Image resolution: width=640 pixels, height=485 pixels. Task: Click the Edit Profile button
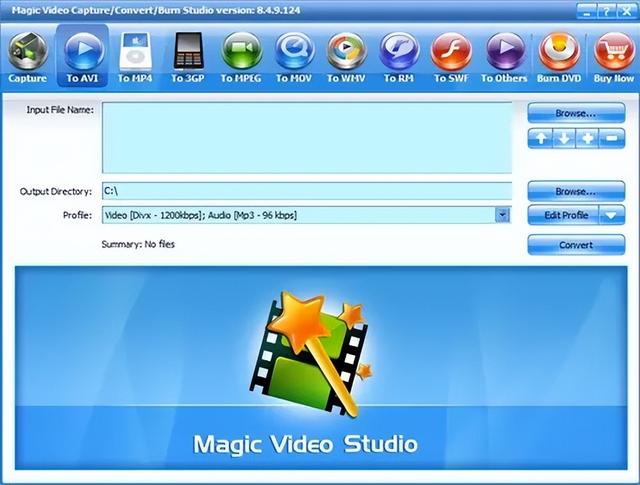(563, 215)
